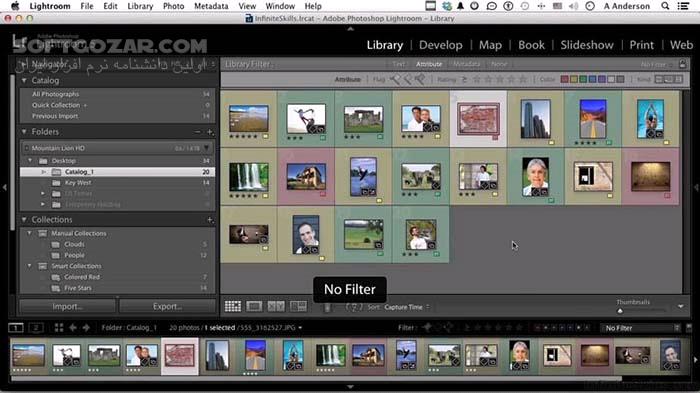
Task: Set first rating star in Library Filter
Action: 477,79
